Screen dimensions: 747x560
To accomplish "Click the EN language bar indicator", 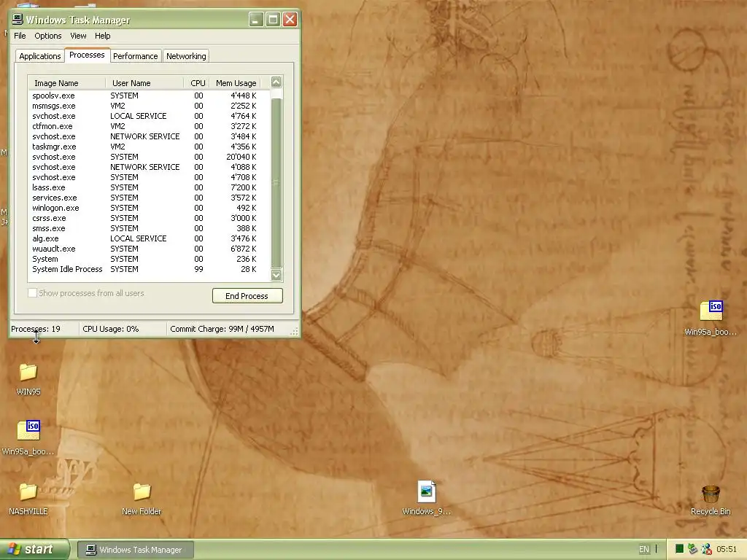I will tap(644, 549).
